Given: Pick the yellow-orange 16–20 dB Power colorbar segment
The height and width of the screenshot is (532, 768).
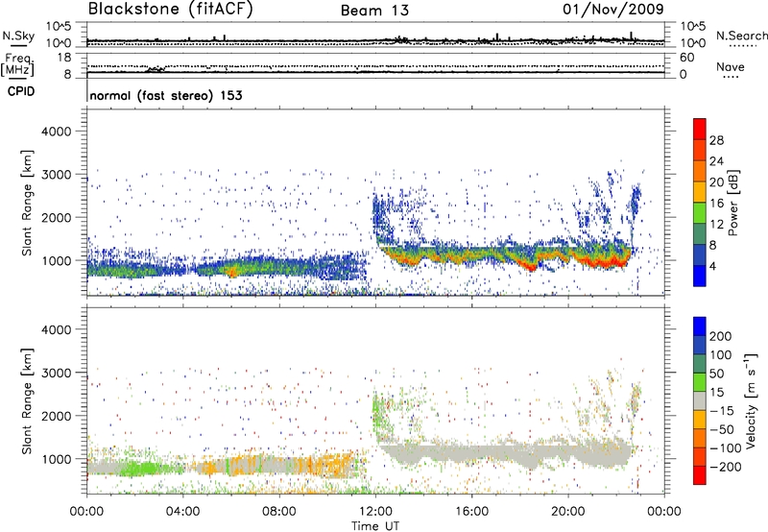Looking at the screenshot, I should click(x=700, y=192).
